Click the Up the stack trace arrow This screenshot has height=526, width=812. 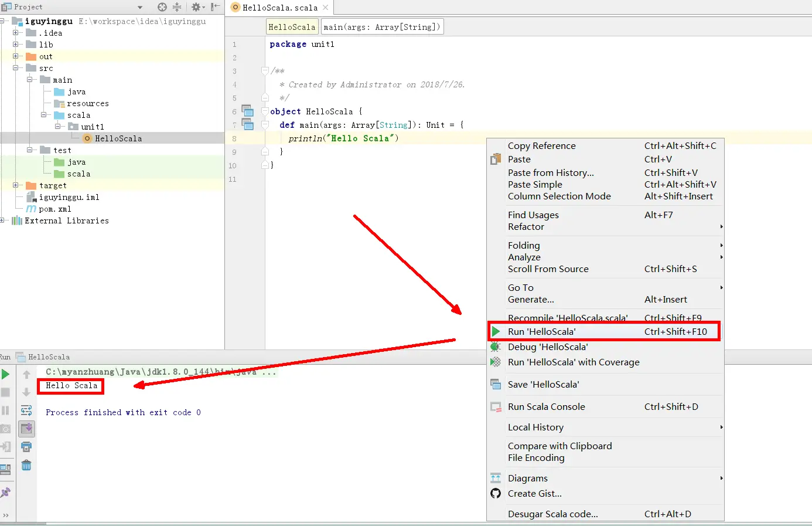[x=26, y=374]
